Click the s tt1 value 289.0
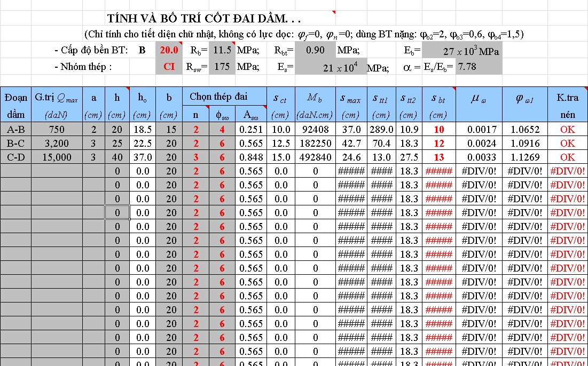Screen dimensions: 588x366 pos(381,129)
